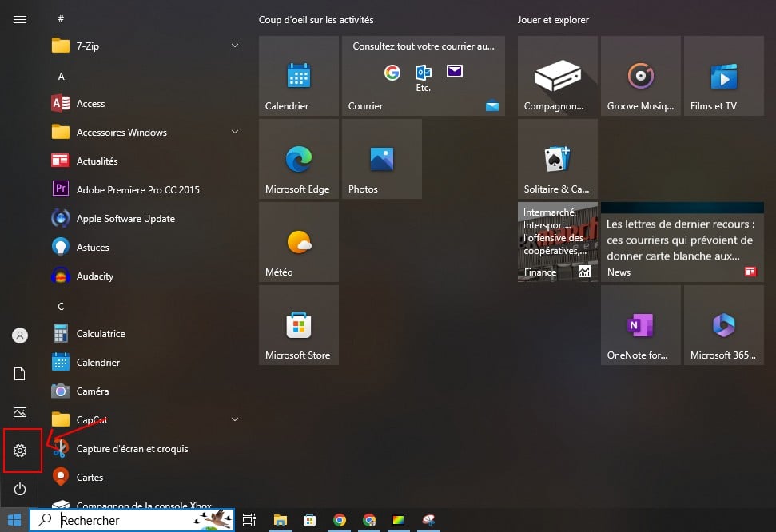Viewport: 776px width, 532px height.
Task: Open the Groove Musique tile
Action: click(641, 76)
